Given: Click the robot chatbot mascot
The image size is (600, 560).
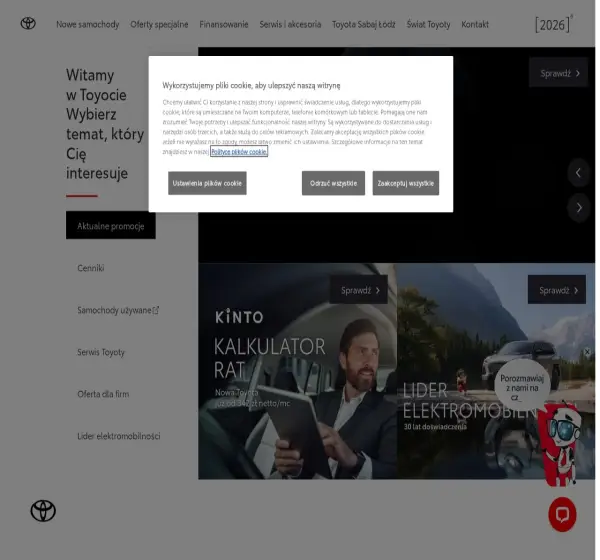Looking at the screenshot, I should click(561, 444).
